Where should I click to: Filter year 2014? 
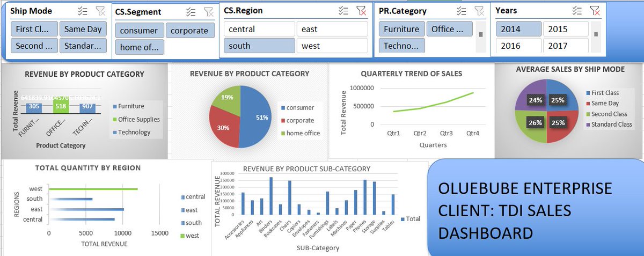tap(518, 29)
